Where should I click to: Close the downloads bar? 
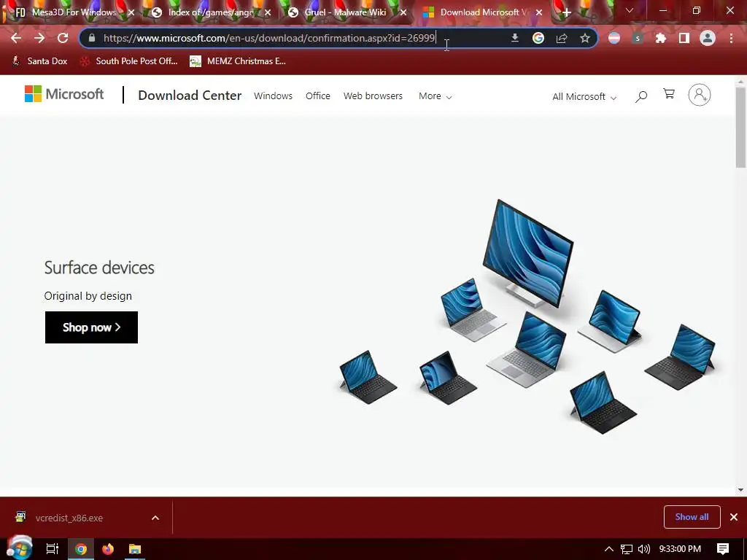tap(734, 517)
